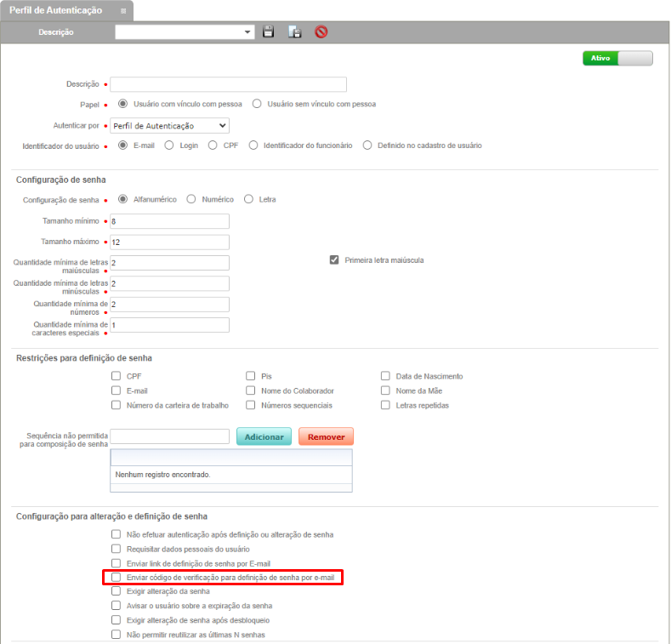This screenshot has width=671, height=644.
Task: Click the Descrição text input field
Action: pos(228,84)
